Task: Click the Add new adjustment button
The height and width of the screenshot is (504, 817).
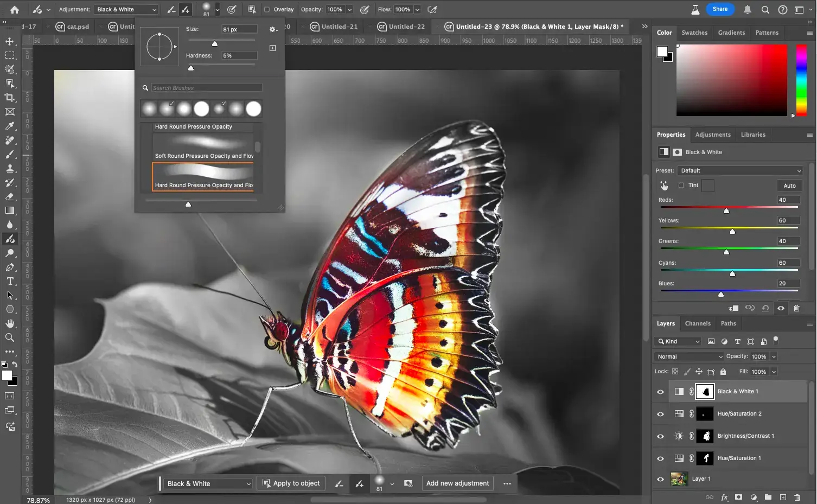Action: (457, 483)
